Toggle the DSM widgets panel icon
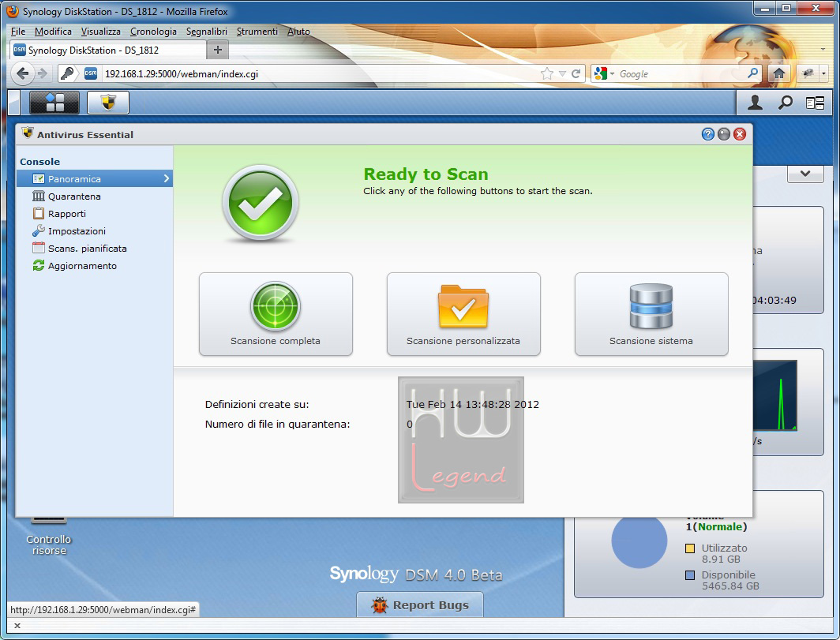 [x=815, y=103]
